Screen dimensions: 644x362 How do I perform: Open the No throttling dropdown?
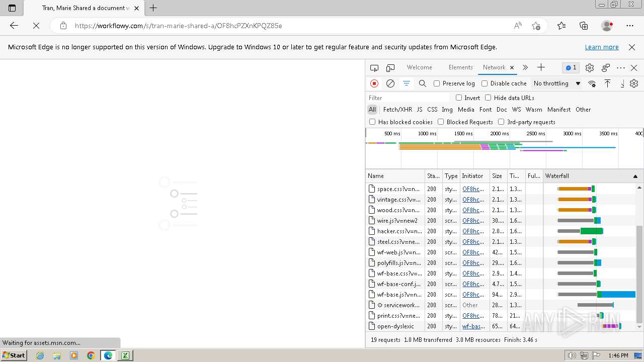pos(556,83)
